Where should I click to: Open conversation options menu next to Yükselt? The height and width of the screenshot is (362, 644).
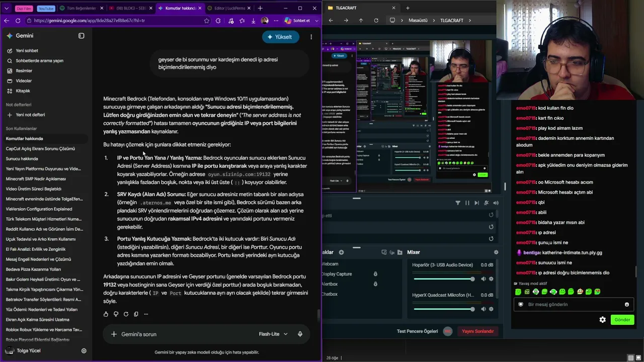[x=311, y=37]
